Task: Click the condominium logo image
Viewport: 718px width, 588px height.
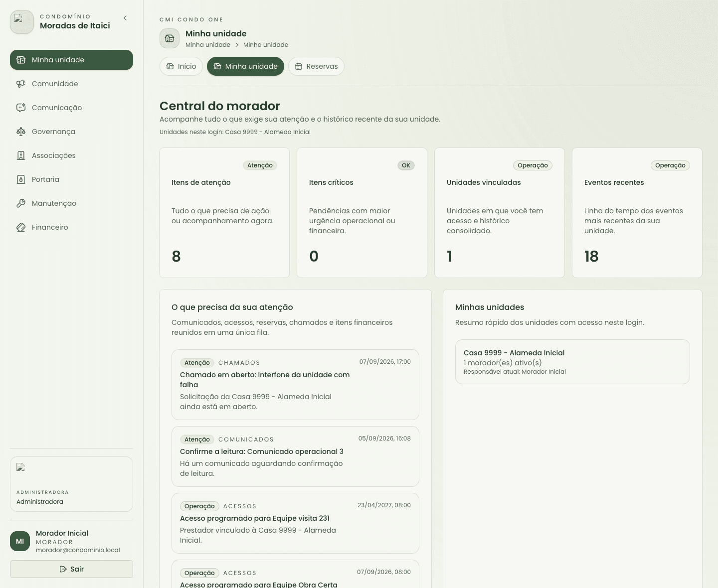Action: tap(22, 22)
